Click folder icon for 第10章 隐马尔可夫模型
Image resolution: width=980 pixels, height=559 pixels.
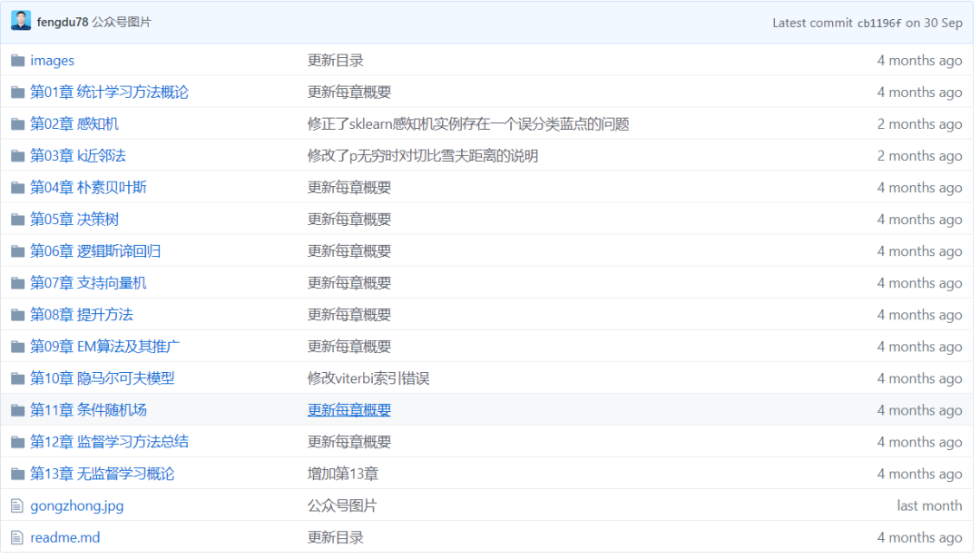[17, 379]
